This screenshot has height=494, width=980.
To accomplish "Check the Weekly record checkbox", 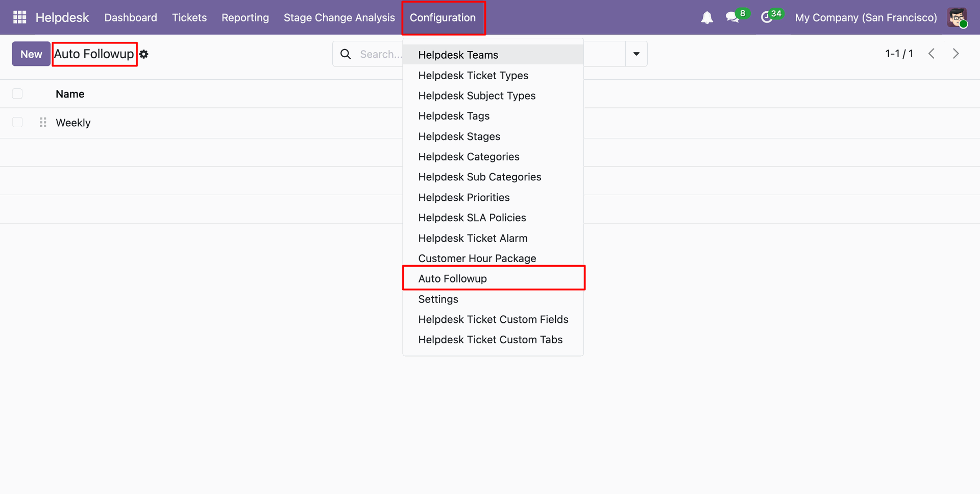I will pos(17,123).
